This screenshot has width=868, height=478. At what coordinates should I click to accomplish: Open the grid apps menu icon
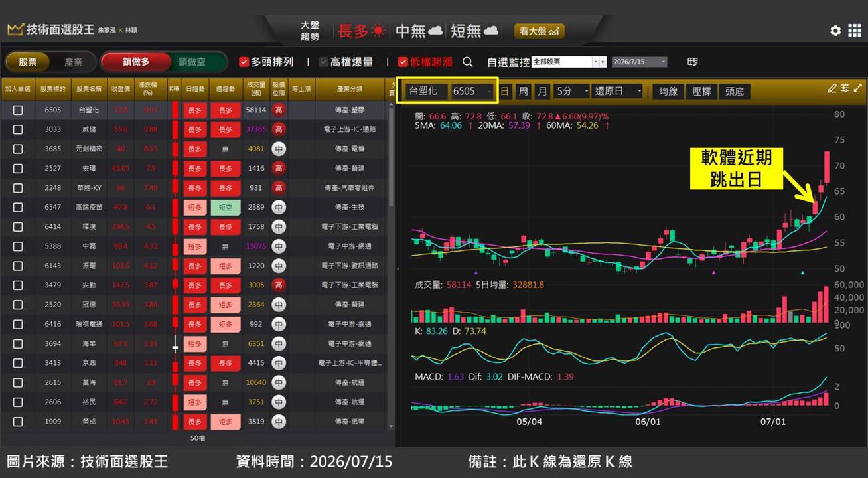tap(855, 31)
